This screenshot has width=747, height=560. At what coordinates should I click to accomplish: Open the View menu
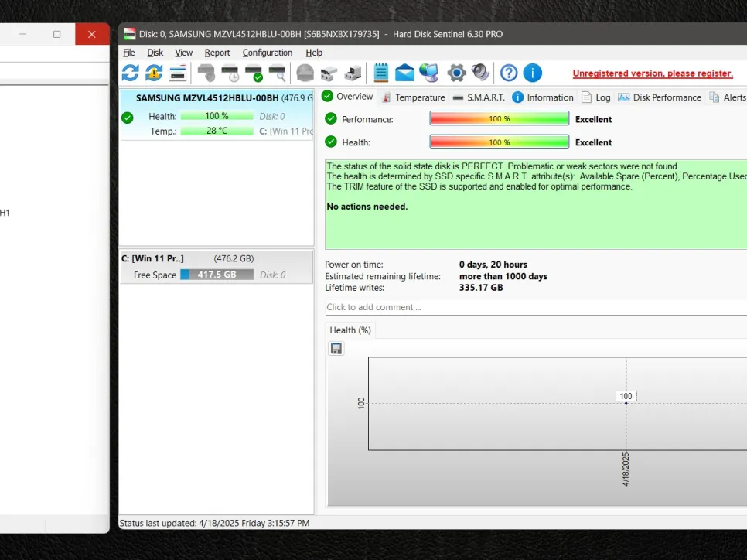[x=183, y=53]
